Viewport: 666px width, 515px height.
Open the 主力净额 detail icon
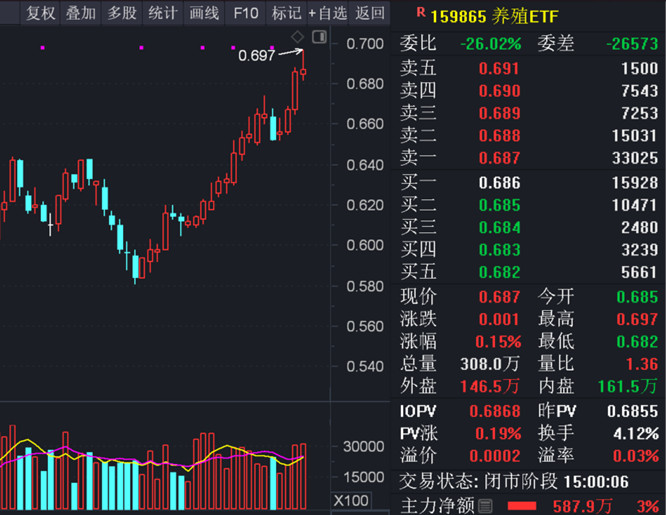(x=485, y=506)
